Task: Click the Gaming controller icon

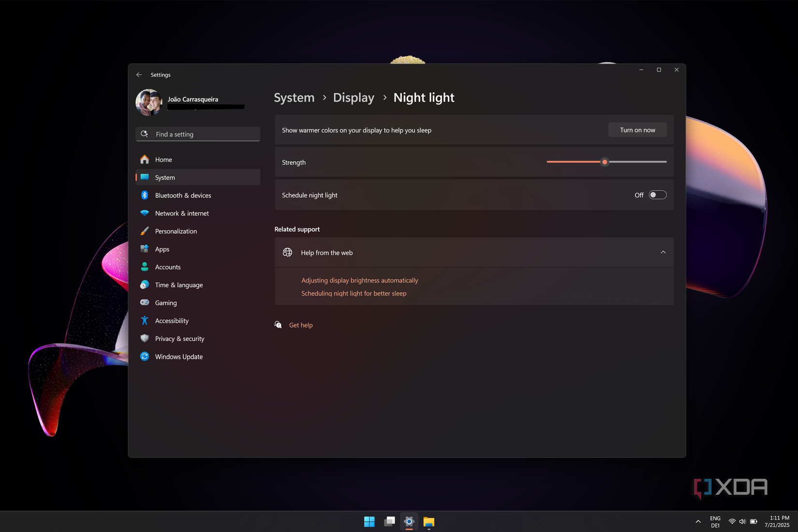Action: pos(145,303)
